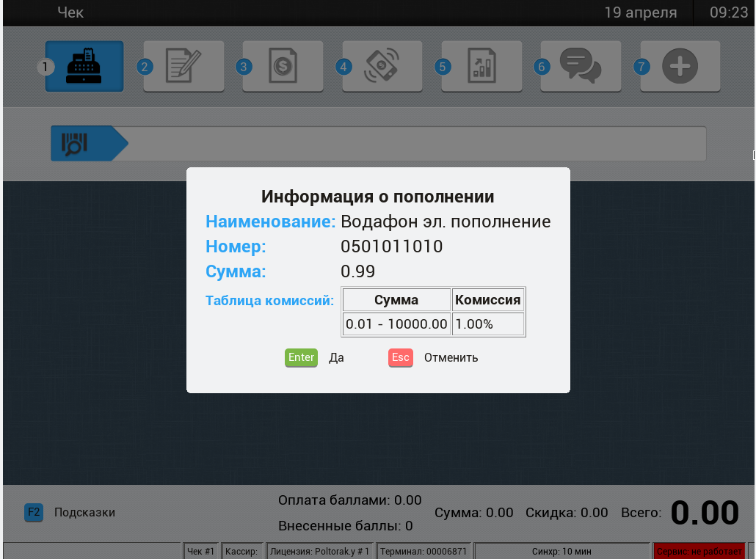Screen dimensions: 756x559
Task: Click the barcode scan search icon
Action: (x=74, y=144)
